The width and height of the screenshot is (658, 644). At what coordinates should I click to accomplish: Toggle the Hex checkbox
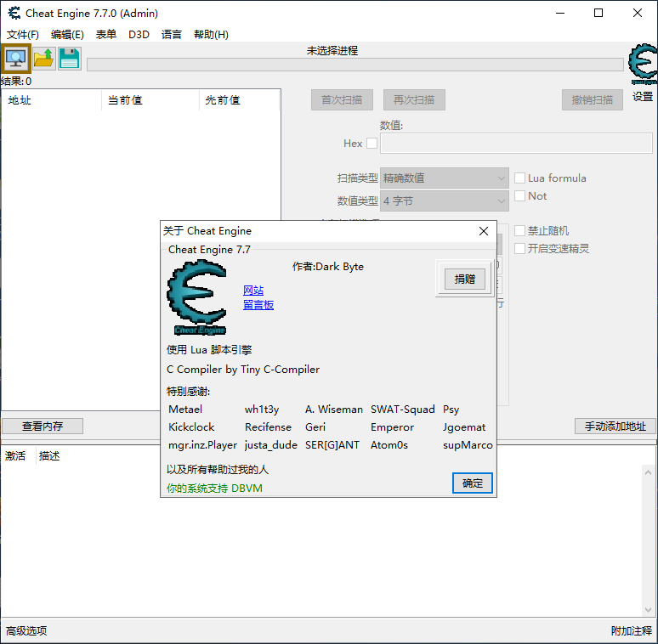372,144
